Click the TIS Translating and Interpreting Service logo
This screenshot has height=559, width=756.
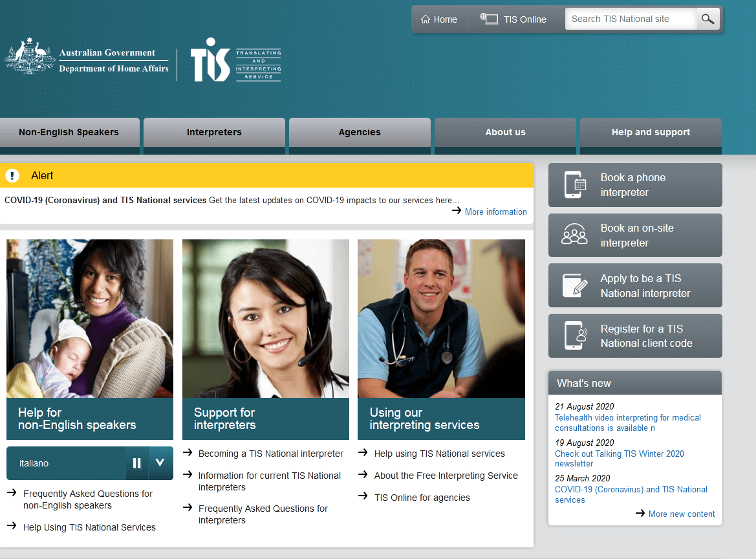pyautogui.click(x=236, y=60)
